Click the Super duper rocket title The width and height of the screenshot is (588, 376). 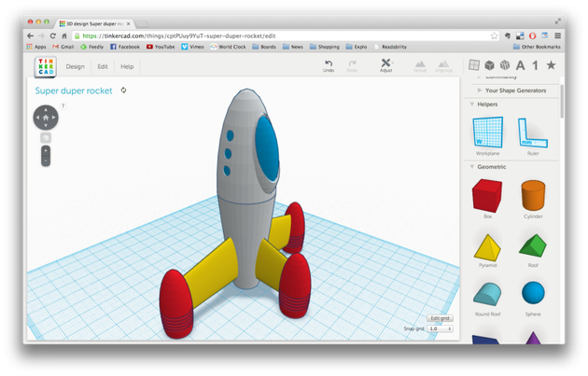(x=74, y=91)
